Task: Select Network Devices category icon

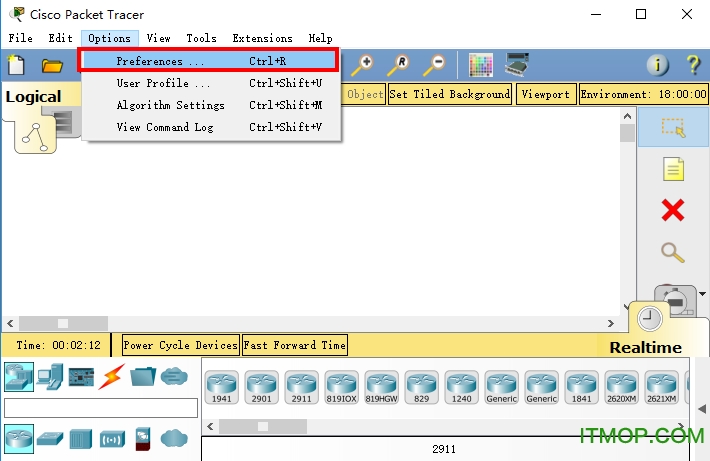Action: 19,377
